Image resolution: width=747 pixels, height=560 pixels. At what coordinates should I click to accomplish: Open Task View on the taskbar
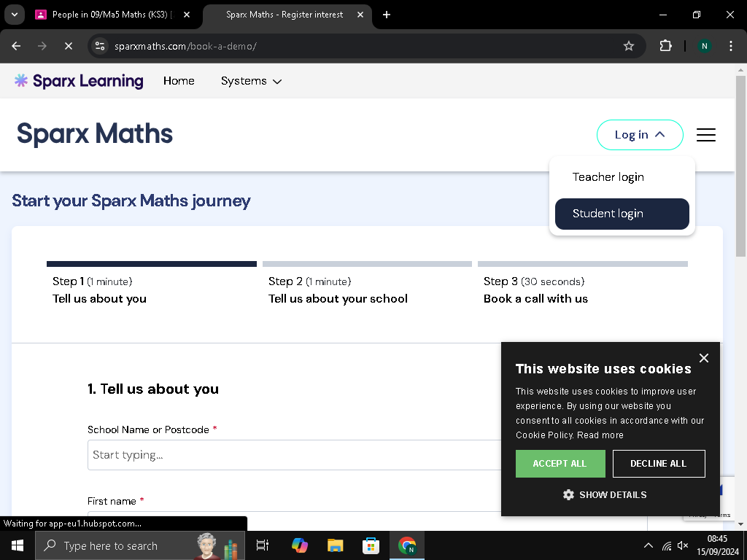pos(263,545)
